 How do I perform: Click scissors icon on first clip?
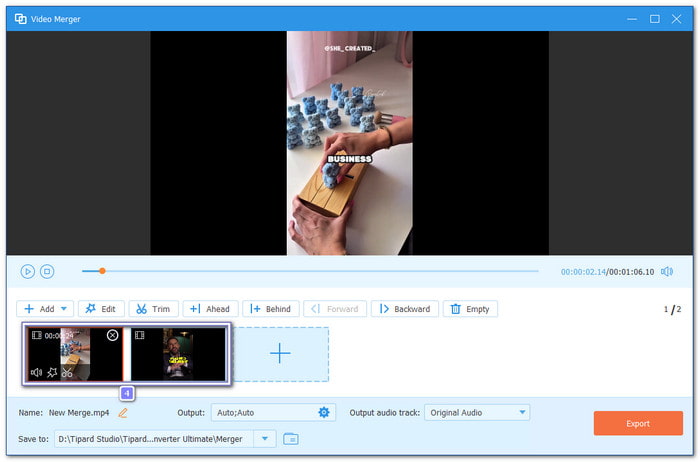point(67,372)
